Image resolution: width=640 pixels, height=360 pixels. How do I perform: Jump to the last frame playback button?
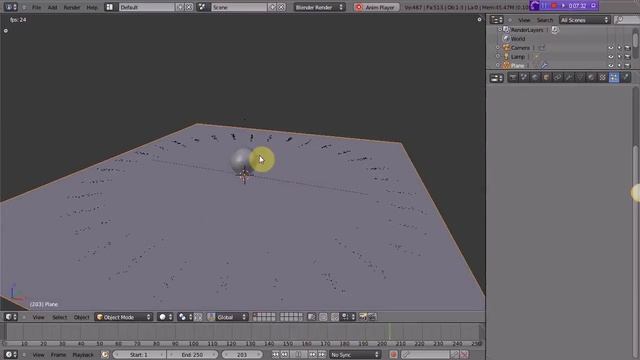pyautogui.click(x=322, y=355)
